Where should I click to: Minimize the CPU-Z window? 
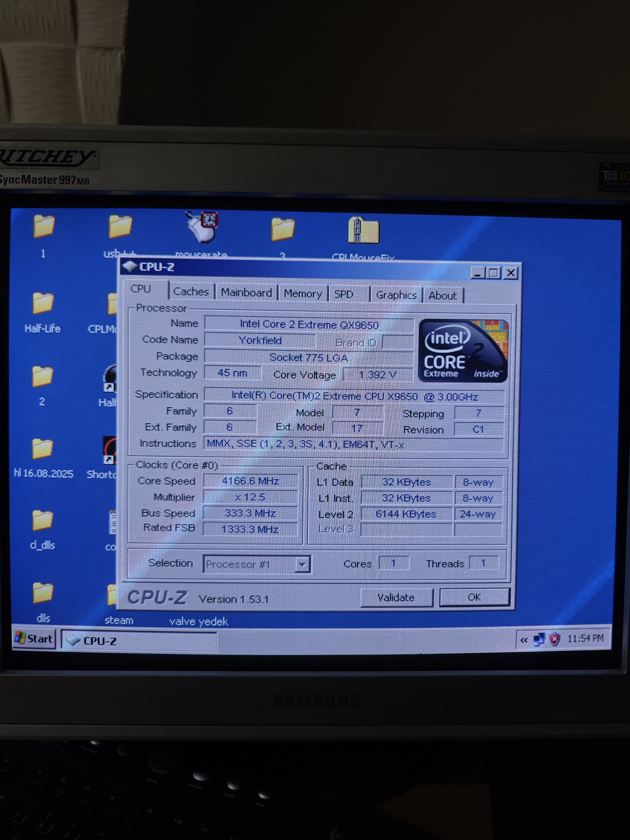pyautogui.click(x=478, y=273)
